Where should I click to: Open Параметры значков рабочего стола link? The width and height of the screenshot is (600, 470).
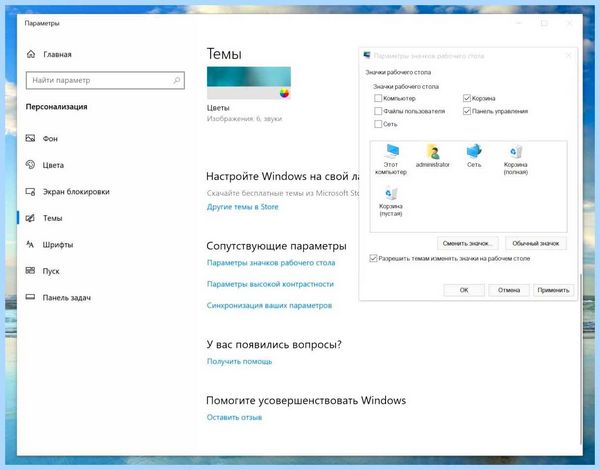coord(271,263)
